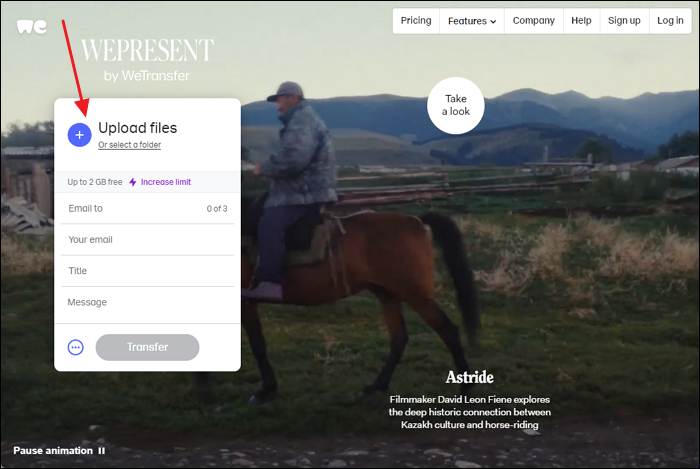The height and width of the screenshot is (469, 700).
Task: Open the Pricing menu item
Action: pos(416,21)
